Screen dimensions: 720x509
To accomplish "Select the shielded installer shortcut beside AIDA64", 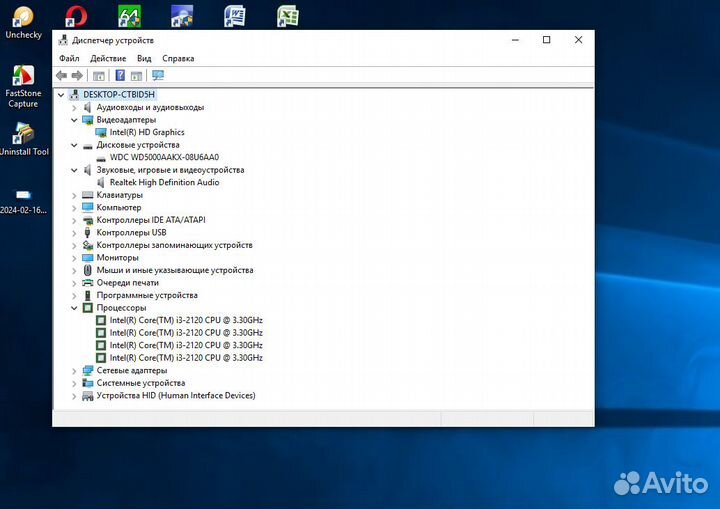I will click(x=182, y=16).
